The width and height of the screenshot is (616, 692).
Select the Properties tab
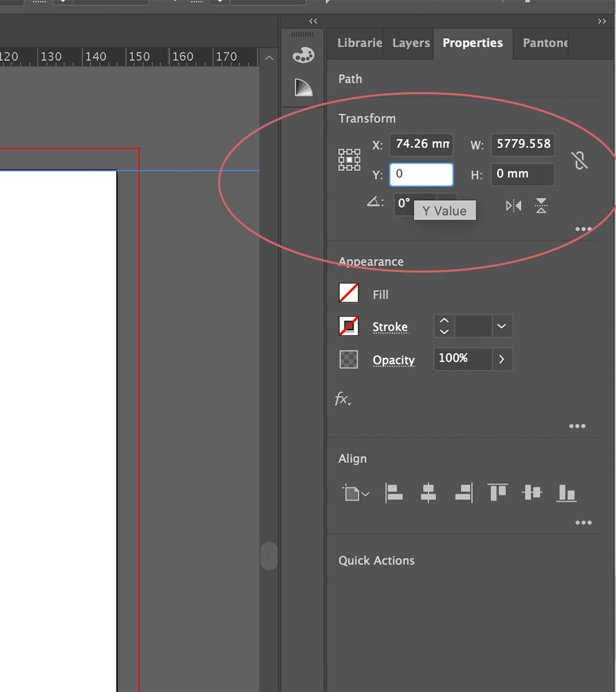(x=473, y=43)
